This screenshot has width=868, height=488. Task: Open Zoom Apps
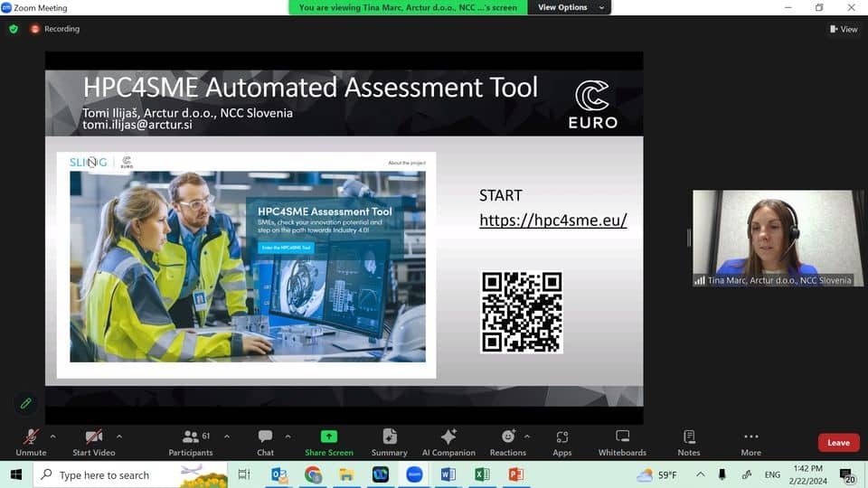coord(561,443)
